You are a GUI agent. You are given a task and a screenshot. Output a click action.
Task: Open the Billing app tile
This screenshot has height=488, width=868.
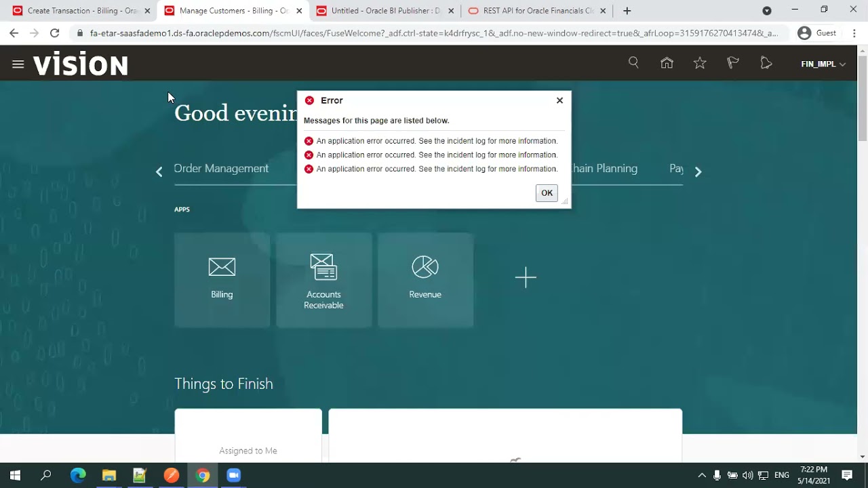click(222, 280)
